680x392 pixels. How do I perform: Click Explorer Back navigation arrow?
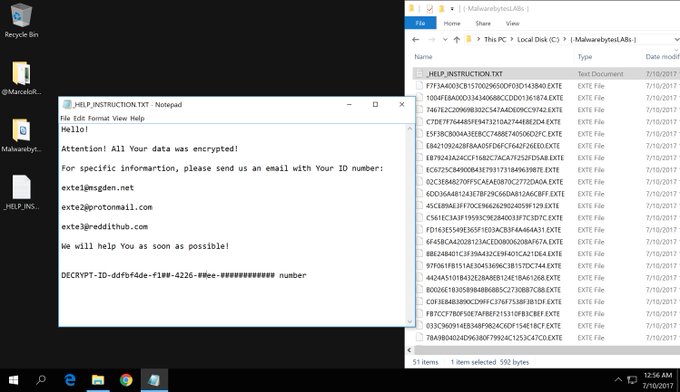(x=415, y=39)
